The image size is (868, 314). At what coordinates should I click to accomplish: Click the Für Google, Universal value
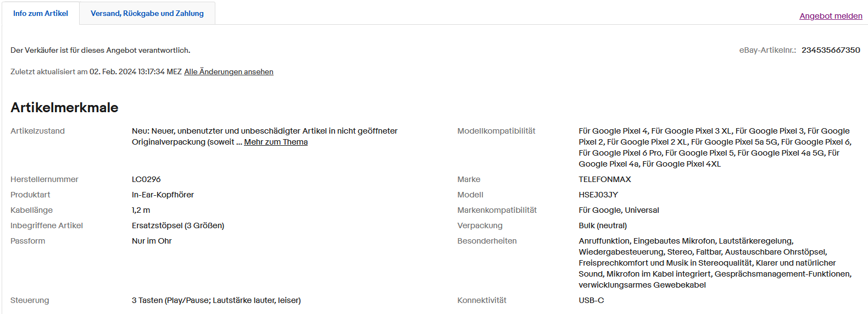(619, 210)
